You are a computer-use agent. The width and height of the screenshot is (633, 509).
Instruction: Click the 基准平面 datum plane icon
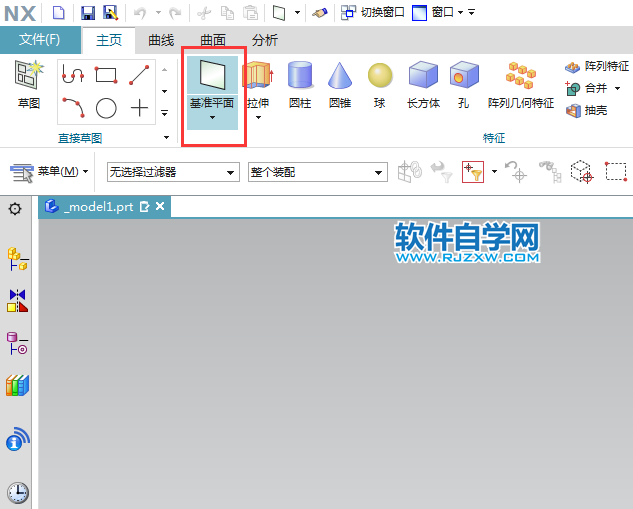(x=212, y=75)
